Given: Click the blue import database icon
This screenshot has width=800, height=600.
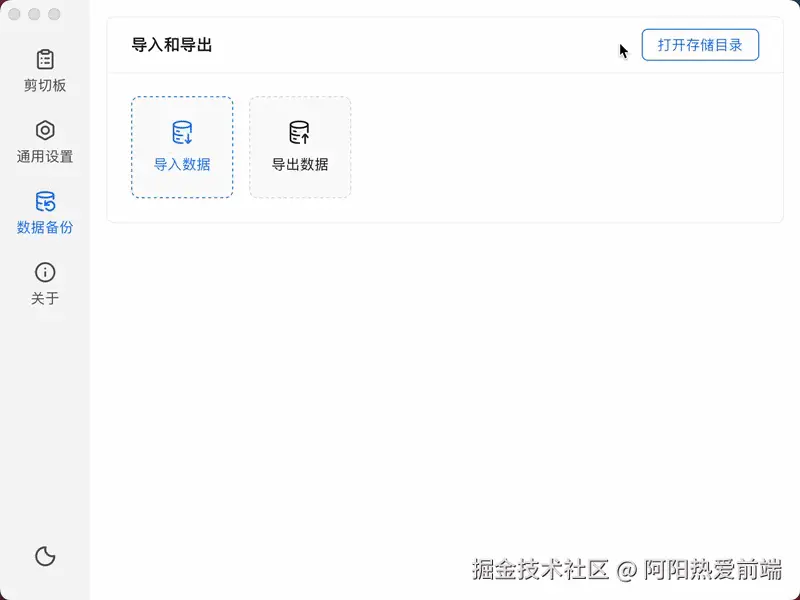Looking at the screenshot, I should [x=182, y=132].
